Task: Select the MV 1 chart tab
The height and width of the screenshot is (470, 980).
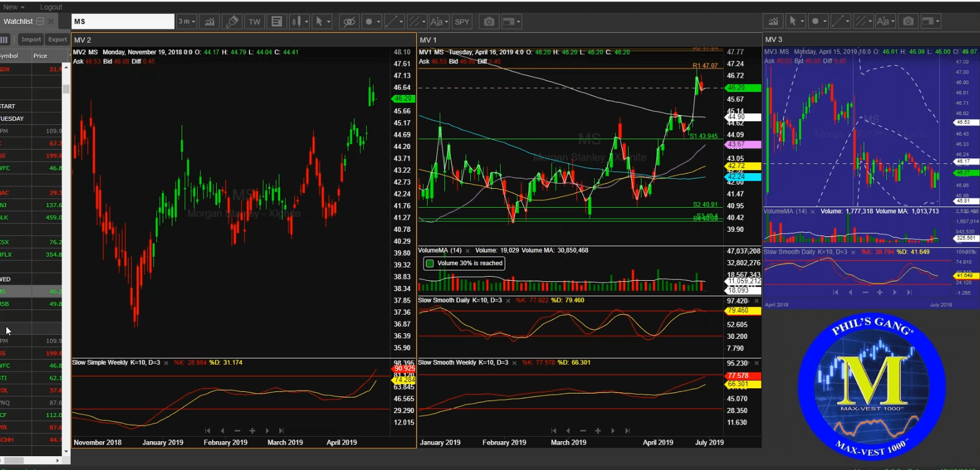Action: click(428, 40)
